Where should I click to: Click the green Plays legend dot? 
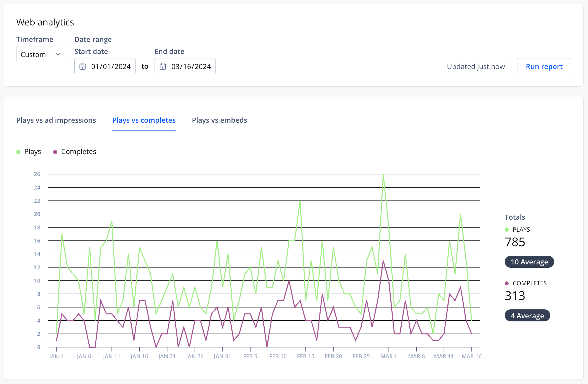coord(18,152)
